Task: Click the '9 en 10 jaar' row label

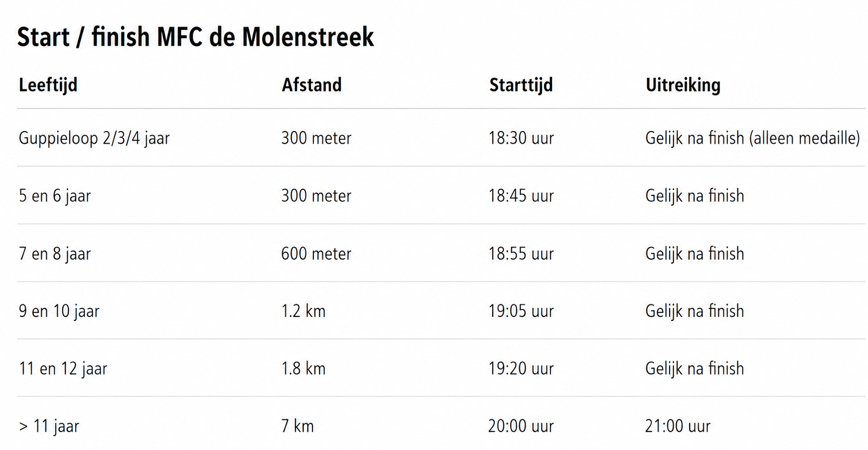Action: point(59,311)
